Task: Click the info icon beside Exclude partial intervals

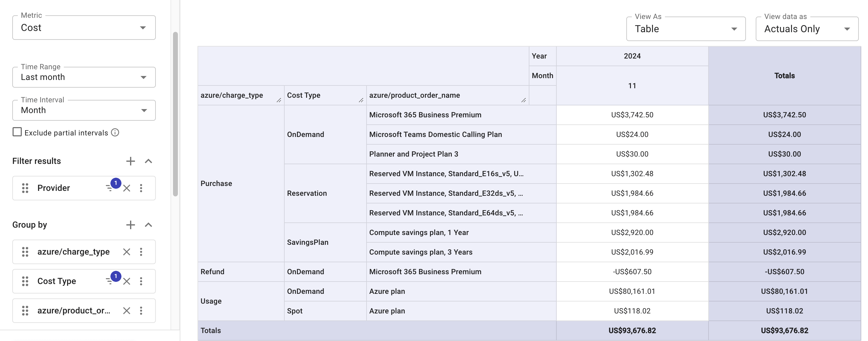Action: click(115, 133)
